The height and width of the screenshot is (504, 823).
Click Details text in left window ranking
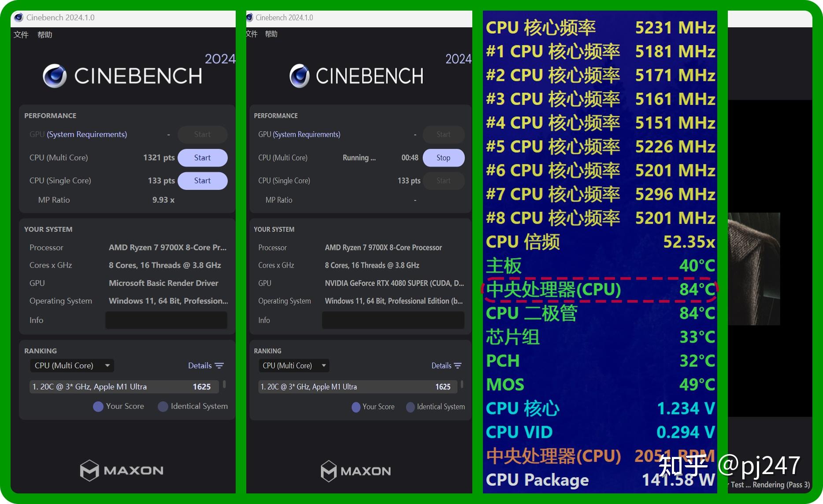200,366
